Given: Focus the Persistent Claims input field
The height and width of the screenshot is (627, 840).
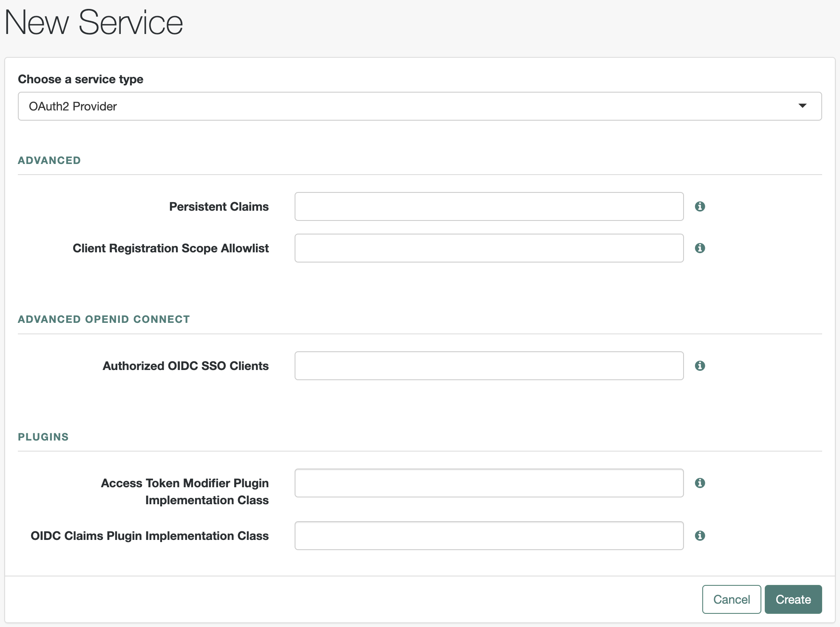Looking at the screenshot, I should click(x=489, y=206).
